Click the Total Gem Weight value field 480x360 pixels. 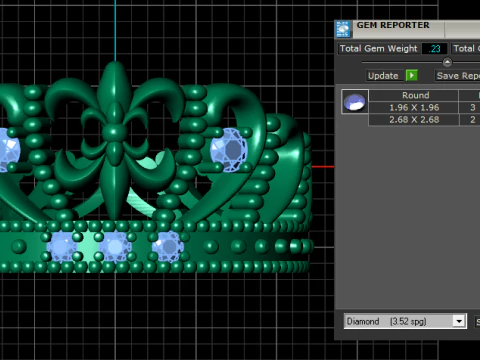[435, 49]
